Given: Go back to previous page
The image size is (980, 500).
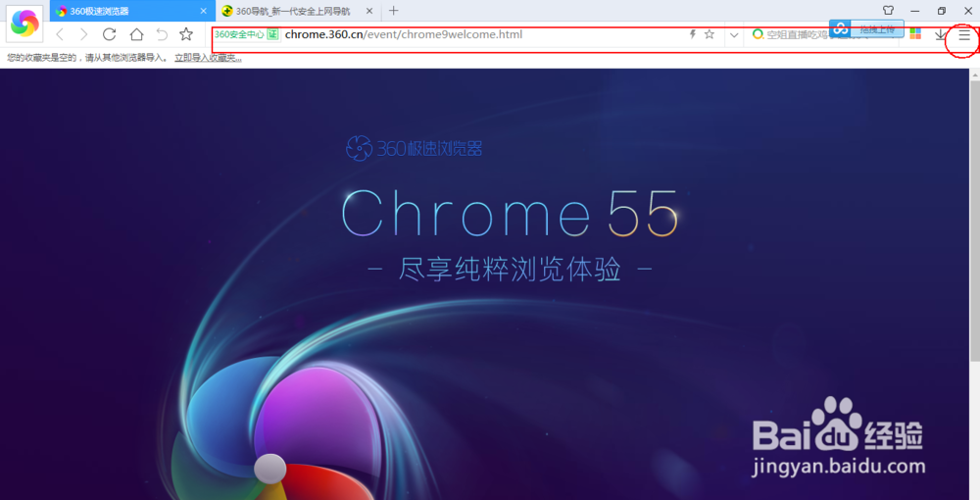Looking at the screenshot, I should click(60, 34).
